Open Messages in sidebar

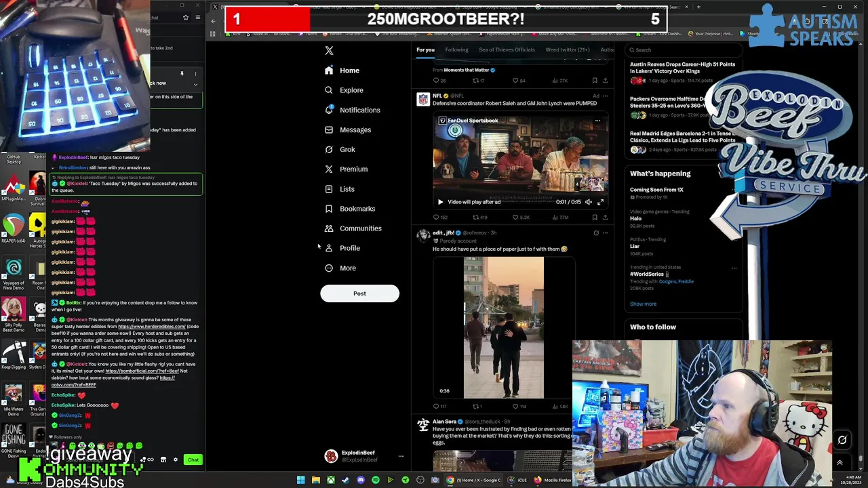[x=348, y=130]
